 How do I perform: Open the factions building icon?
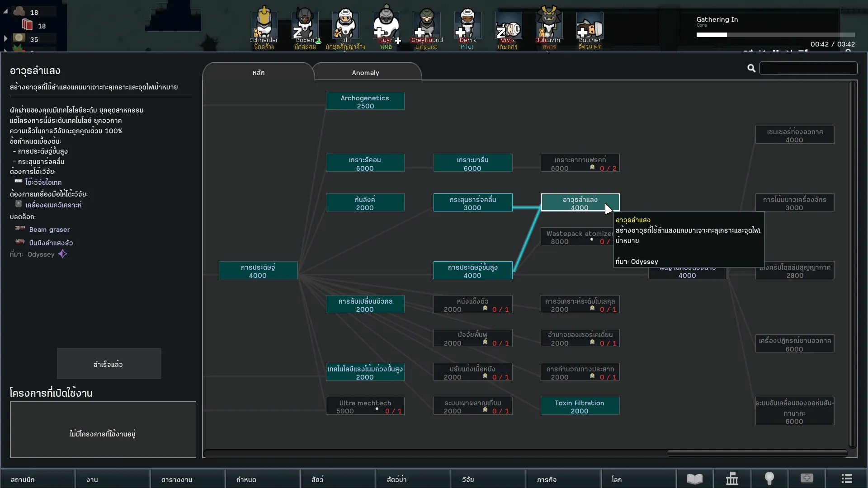732,479
